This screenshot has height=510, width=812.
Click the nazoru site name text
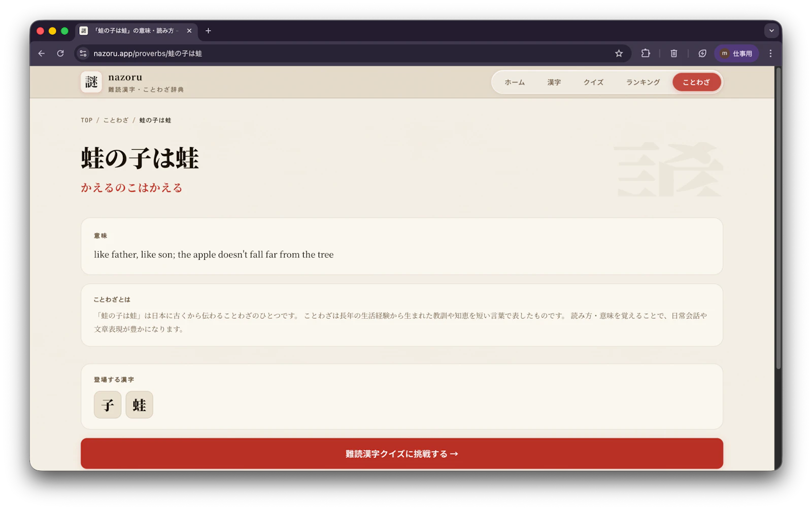click(125, 77)
